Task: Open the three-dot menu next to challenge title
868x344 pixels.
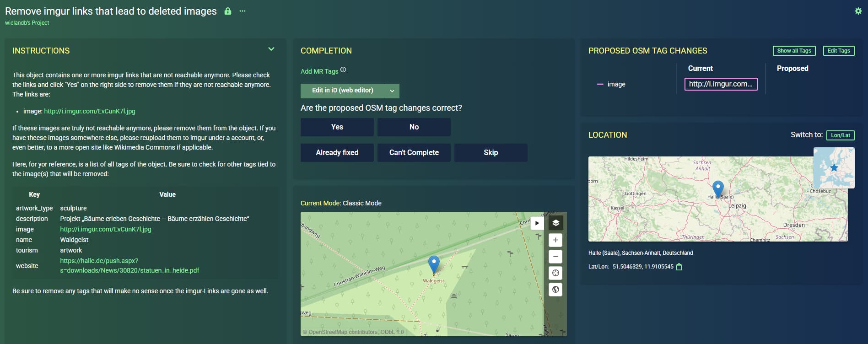Action: (243, 11)
